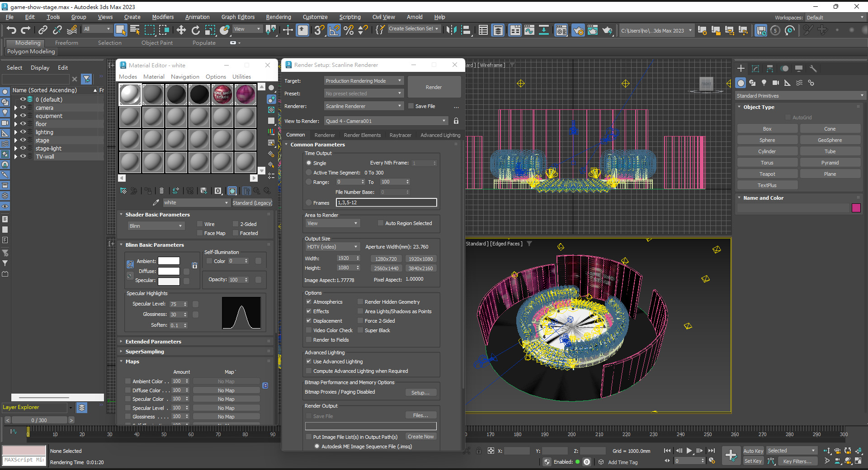
Task: Expand the stage layer in explorer
Action: coord(16,141)
